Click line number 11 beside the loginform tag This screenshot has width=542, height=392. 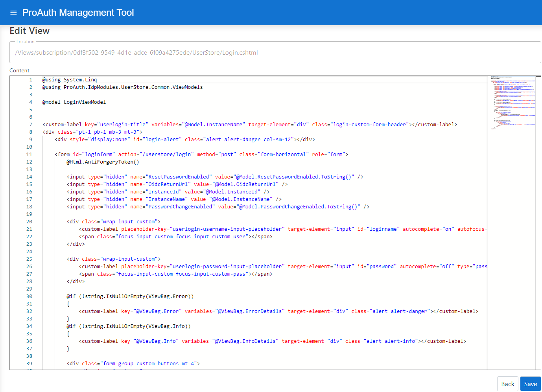(x=29, y=154)
